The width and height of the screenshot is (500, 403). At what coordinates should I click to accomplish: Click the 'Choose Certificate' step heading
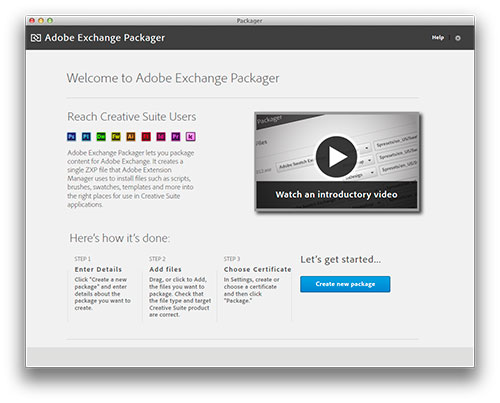click(x=258, y=269)
